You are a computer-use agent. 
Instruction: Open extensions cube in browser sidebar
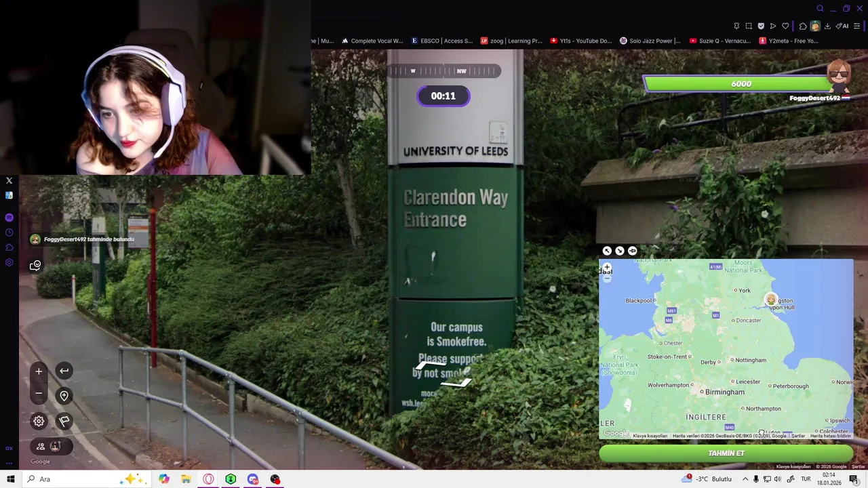pos(9,247)
